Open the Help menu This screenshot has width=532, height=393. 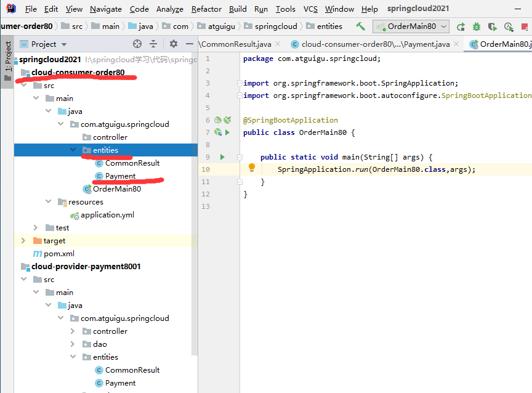[x=369, y=9]
